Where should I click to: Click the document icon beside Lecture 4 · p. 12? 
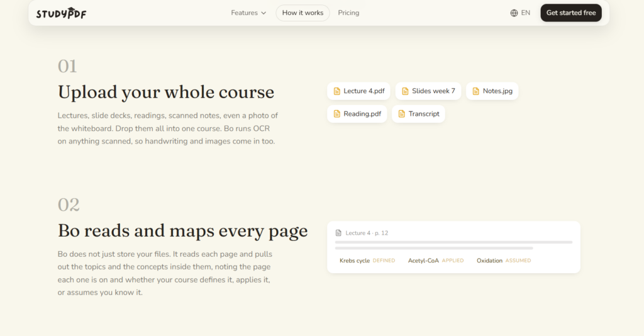click(338, 233)
